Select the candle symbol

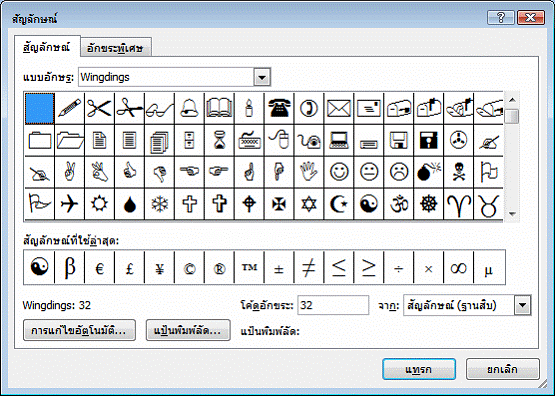(x=249, y=108)
